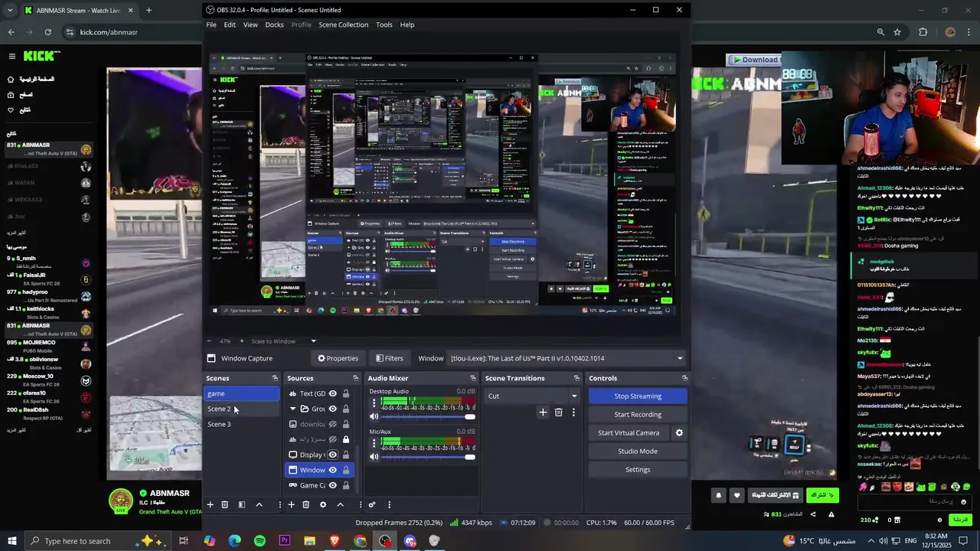Open the Tools menu in OBS
980x551 pixels.
pyautogui.click(x=384, y=24)
